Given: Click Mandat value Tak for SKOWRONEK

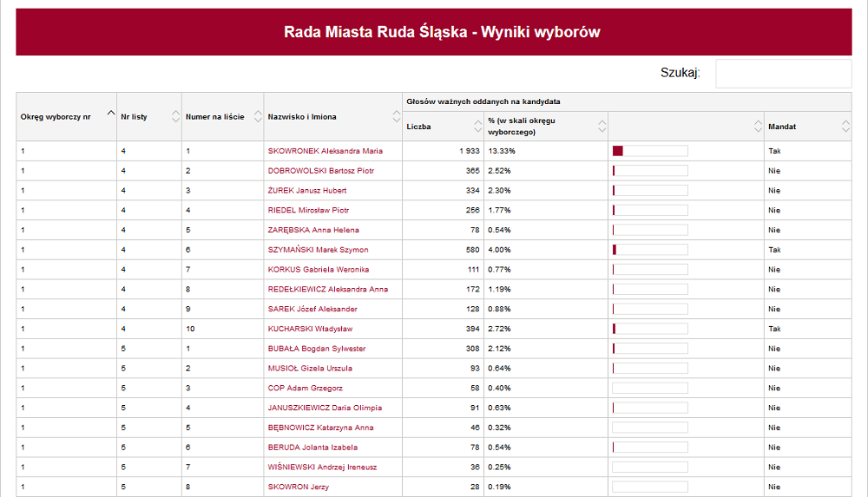Looking at the screenshot, I should pos(774,151).
